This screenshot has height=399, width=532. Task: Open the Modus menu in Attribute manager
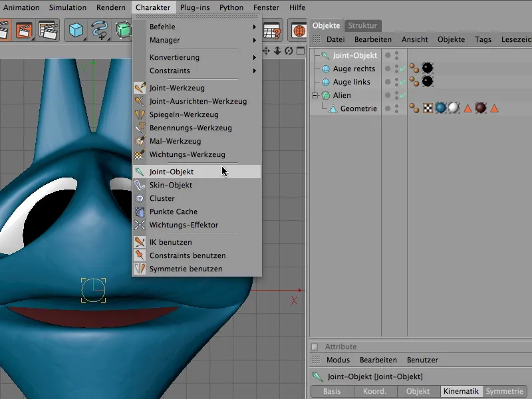point(338,360)
